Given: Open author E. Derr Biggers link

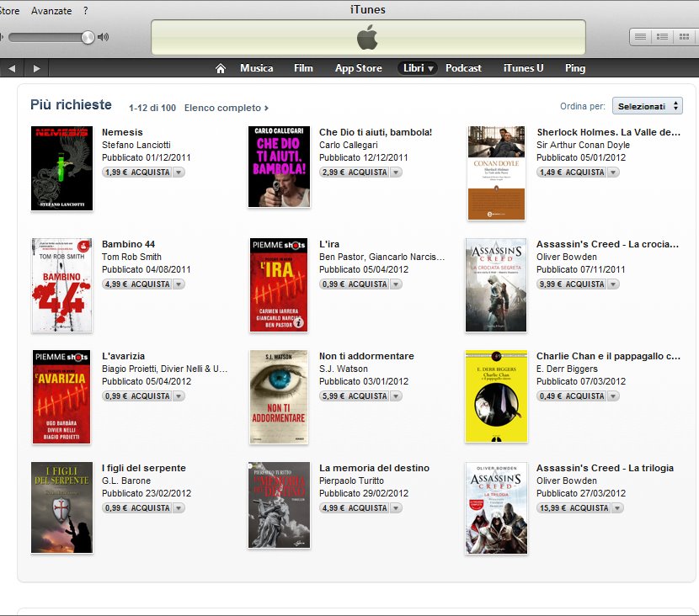Looking at the screenshot, I should click(x=567, y=369).
